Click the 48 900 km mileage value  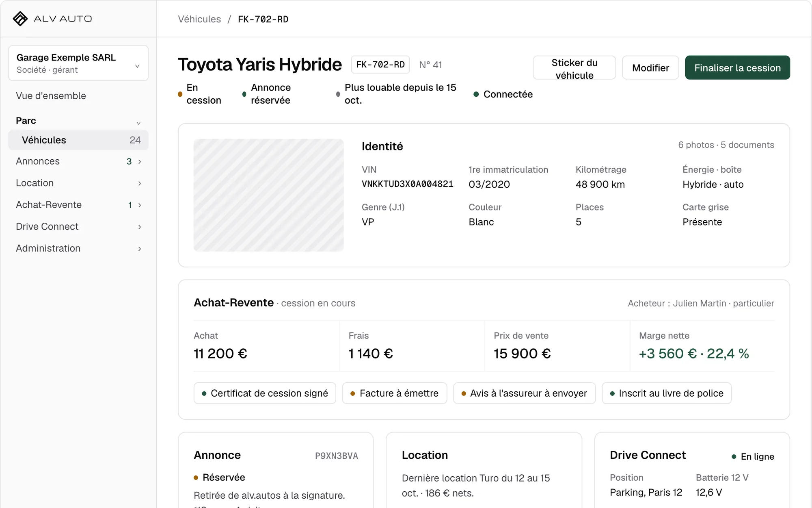[600, 185]
